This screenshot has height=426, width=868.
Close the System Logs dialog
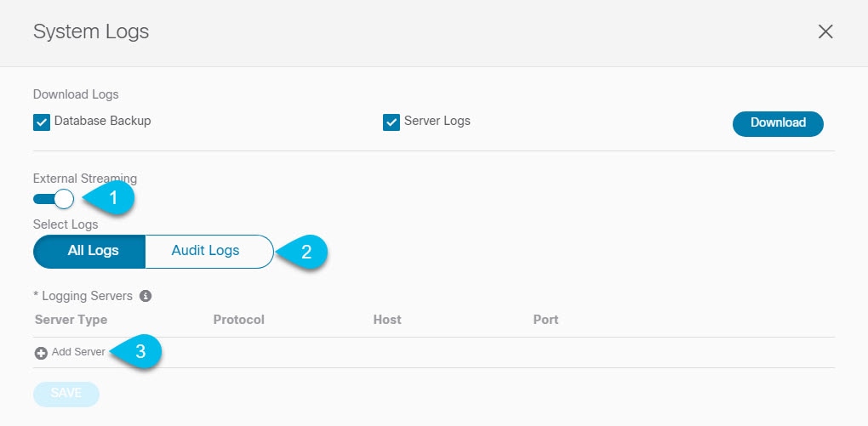(x=825, y=31)
